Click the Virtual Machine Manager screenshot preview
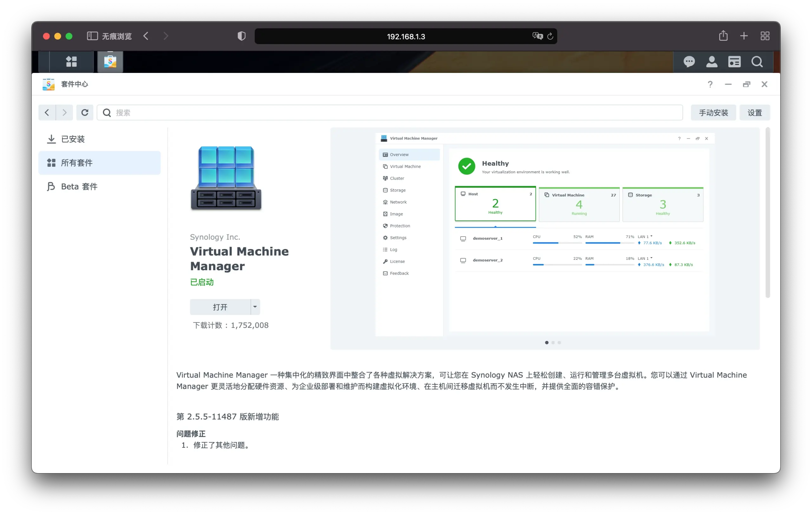The image size is (812, 515). (545, 235)
